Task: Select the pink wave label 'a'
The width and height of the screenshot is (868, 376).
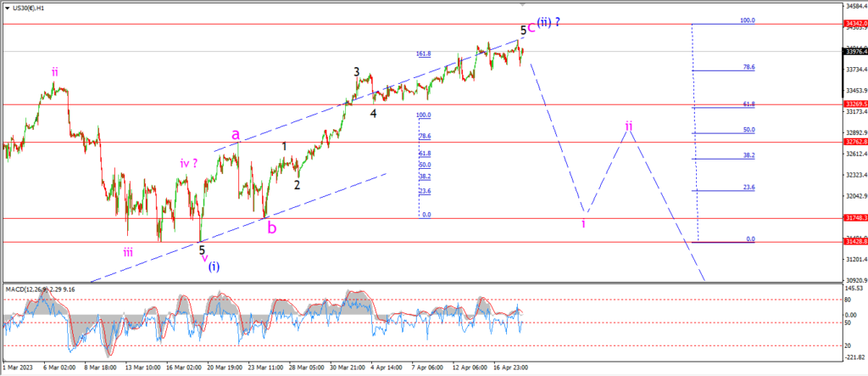Action: click(236, 135)
